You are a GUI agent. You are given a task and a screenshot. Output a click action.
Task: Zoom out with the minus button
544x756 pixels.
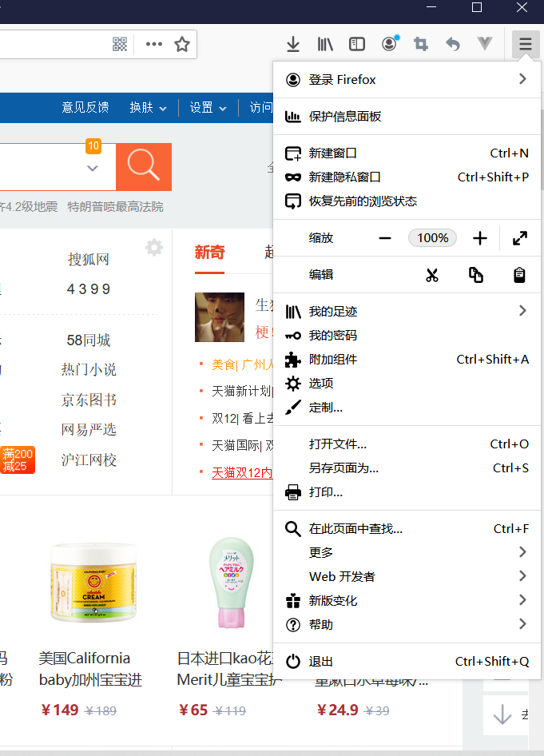point(385,238)
